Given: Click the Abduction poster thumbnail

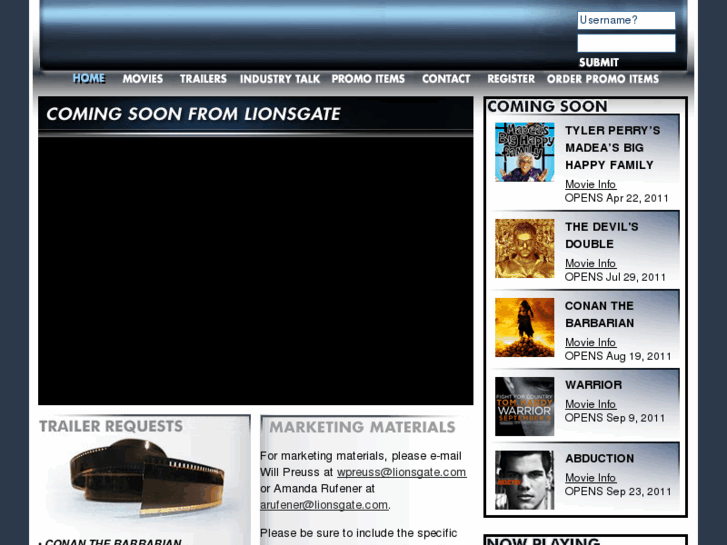Looking at the screenshot, I should [524, 480].
